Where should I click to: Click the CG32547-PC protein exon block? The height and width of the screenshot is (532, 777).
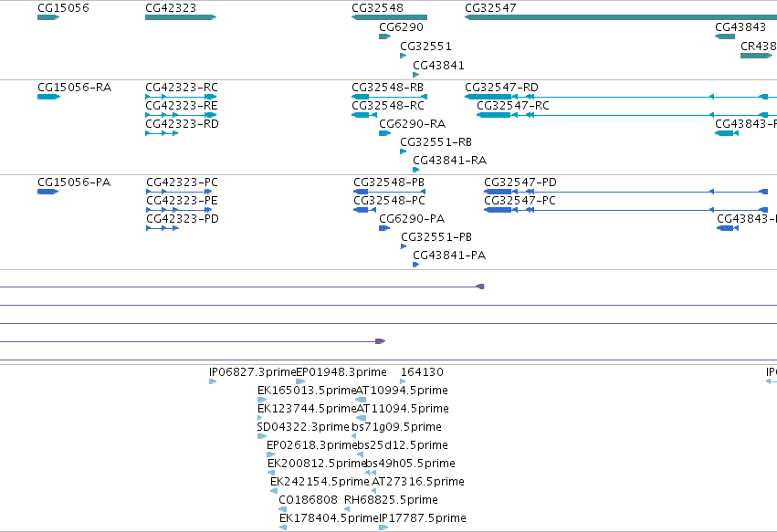point(498,210)
